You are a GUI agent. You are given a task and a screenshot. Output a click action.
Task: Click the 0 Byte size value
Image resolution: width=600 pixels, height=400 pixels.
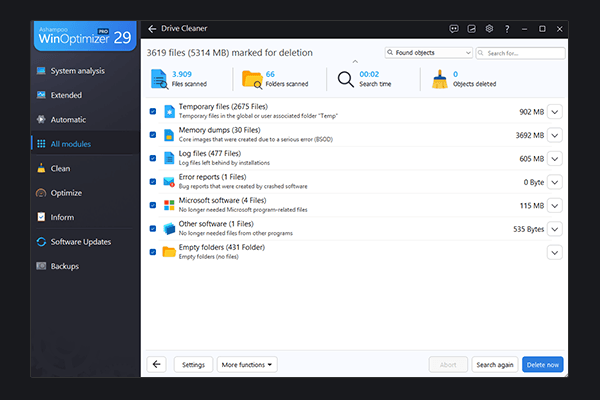[534, 183]
